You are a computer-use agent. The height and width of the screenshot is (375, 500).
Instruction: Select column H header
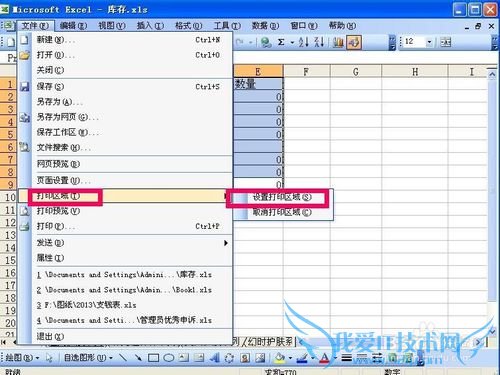415,71
